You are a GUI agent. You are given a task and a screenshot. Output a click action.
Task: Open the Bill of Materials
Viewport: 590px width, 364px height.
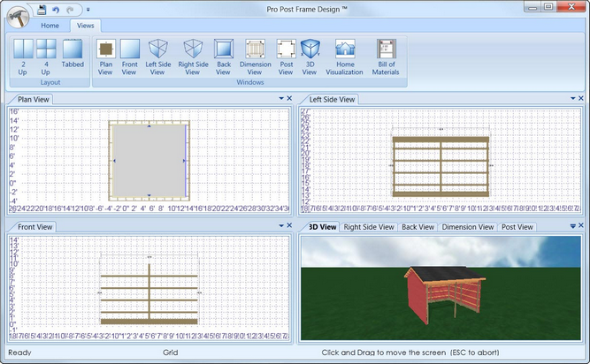coord(386,57)
